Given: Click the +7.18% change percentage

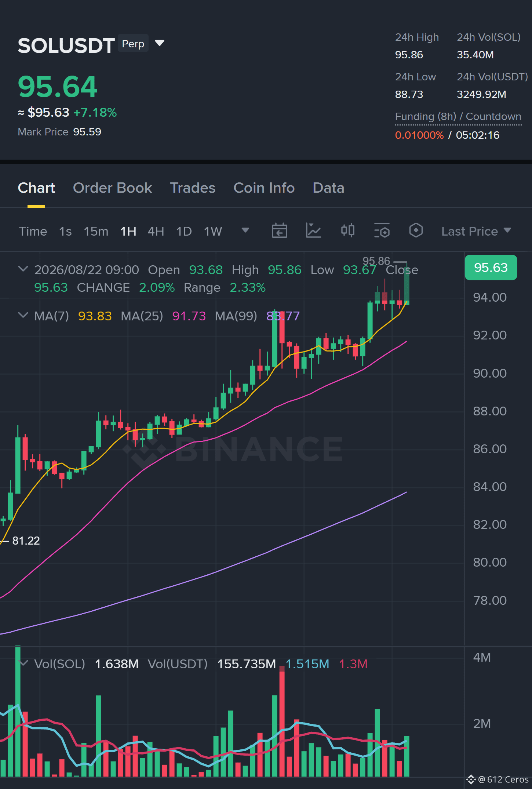Looking at the screenshot, I should point(95,112).
